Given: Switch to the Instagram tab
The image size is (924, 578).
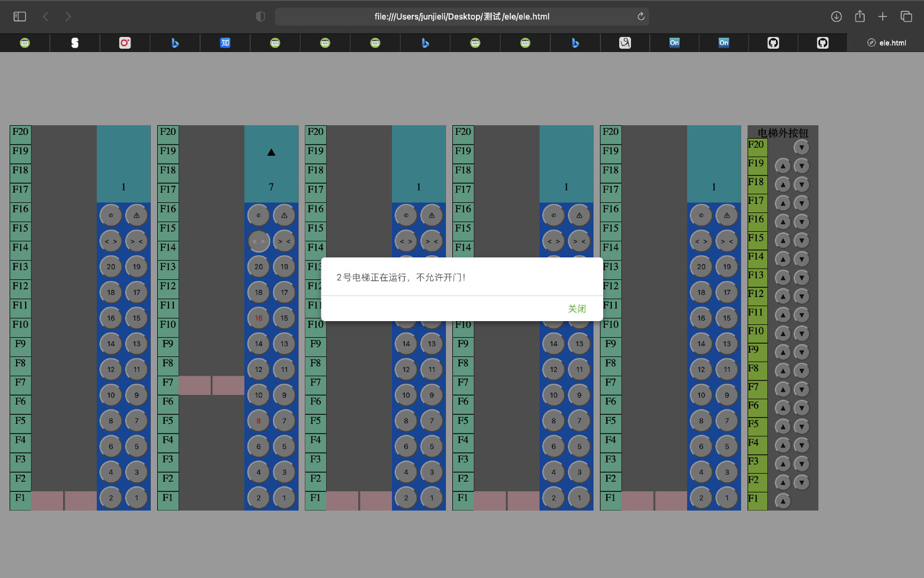Looking at the screenshot, I should click(x=125, y=43).
